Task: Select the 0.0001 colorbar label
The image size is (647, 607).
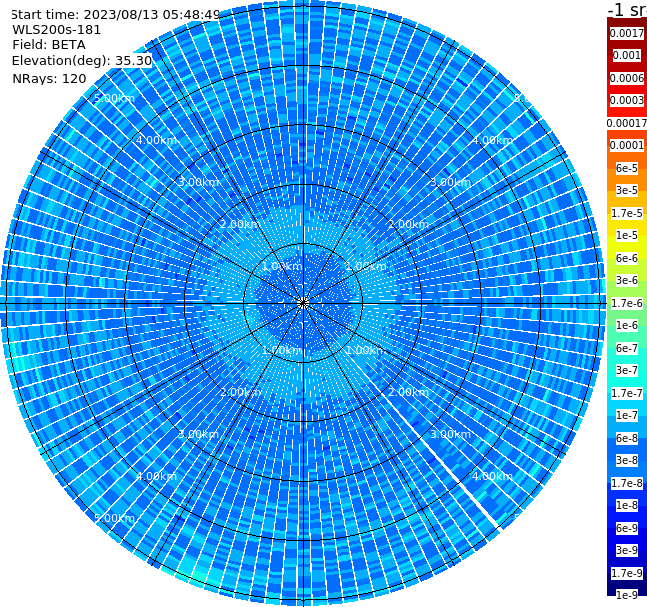Action: (x=627, y=145)
